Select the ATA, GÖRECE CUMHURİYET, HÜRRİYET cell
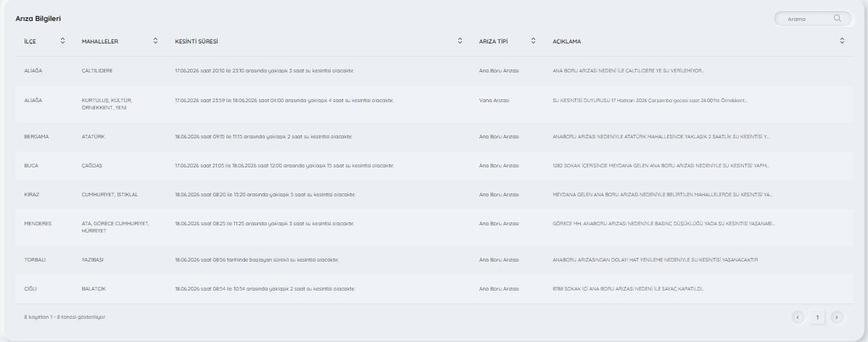The image size is (868, 342). [x=115, y=227]
